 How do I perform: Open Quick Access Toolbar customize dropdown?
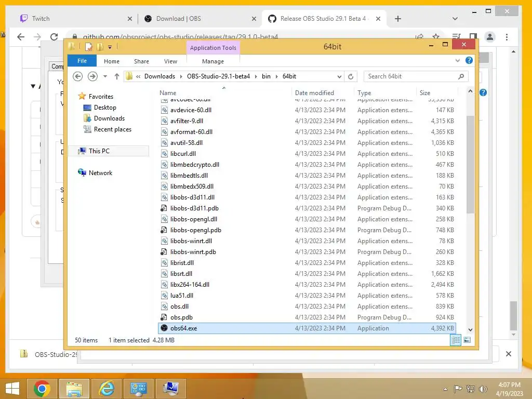[x=110, y=47]
